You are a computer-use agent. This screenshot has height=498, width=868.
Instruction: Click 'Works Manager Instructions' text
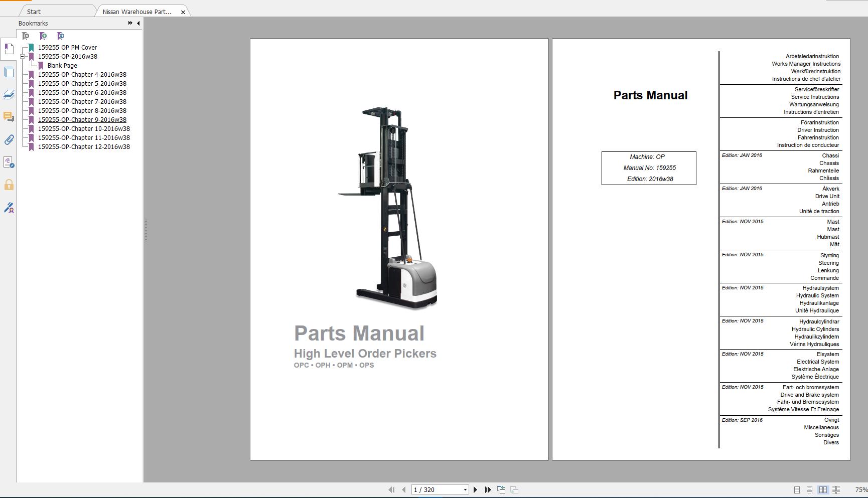click(x=806, y=64)
